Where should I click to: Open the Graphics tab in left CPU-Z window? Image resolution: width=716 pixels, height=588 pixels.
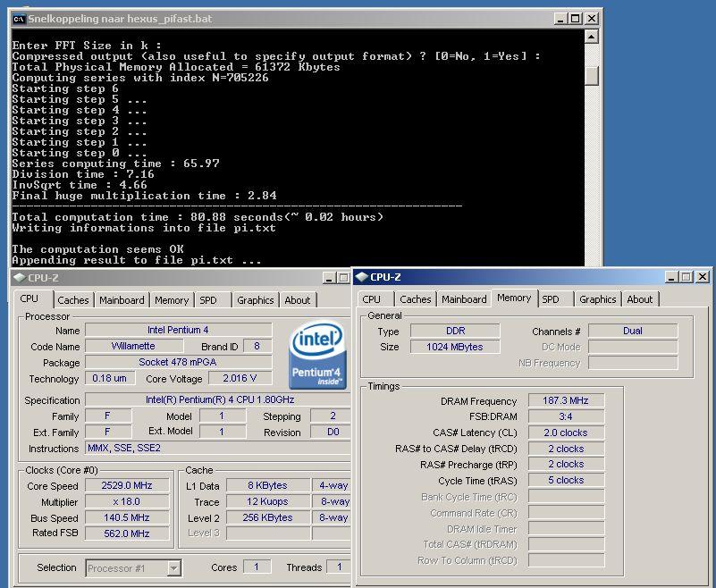tap(256, 300)
